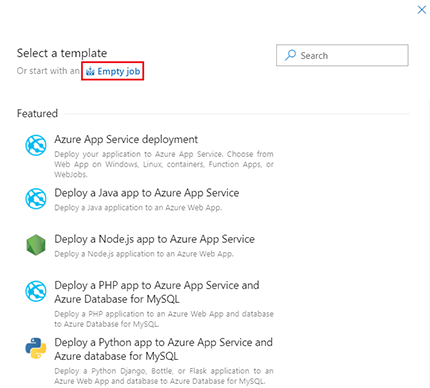Click the Select a template heading
Viewport: 430px width, 388px height.
click(x=62, y=53)
